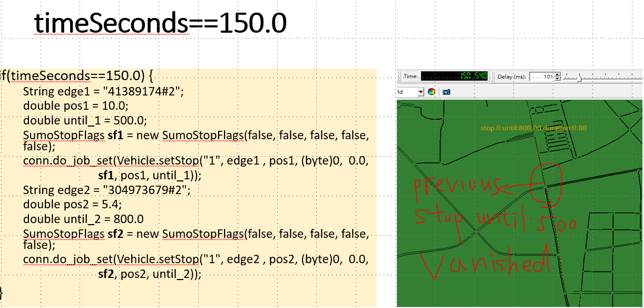Click the Vehicle.setStop call line for sf1
The width and height of the screenshot is (644, 308).
(x=195, y=160)
